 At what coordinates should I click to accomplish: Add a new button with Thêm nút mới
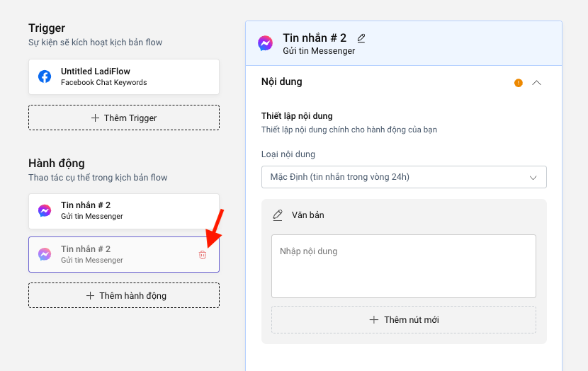click(x=403, y=320)
